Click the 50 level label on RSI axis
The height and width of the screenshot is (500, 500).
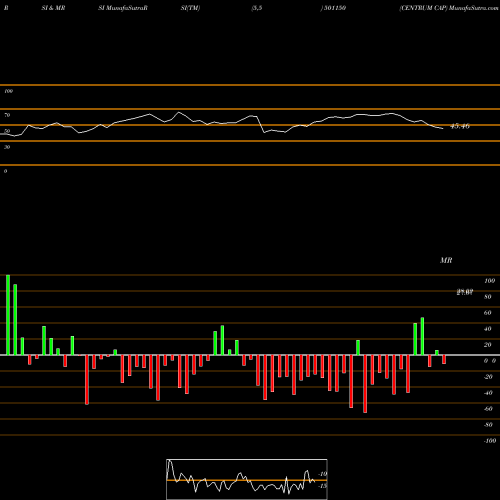pyautogui.click(x=7, y=131)
